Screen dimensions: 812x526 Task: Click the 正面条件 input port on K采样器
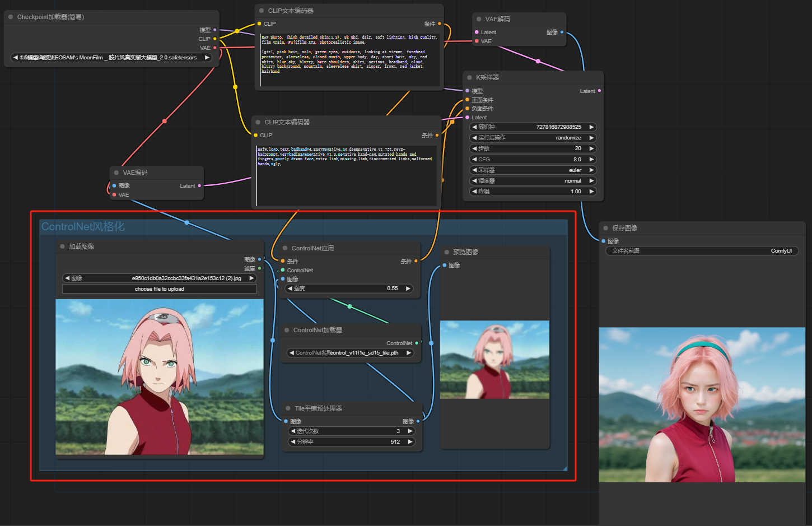tap(467, 100)
